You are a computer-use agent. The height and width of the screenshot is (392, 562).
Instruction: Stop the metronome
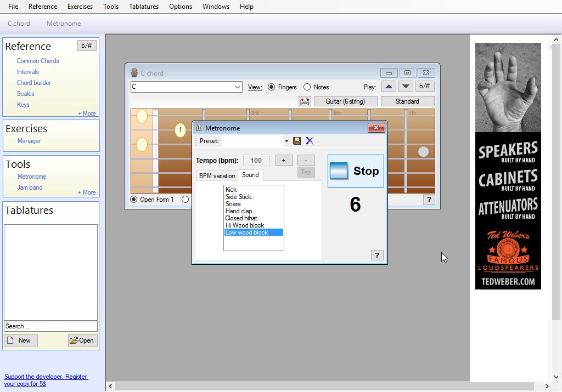tap(356, 171)
